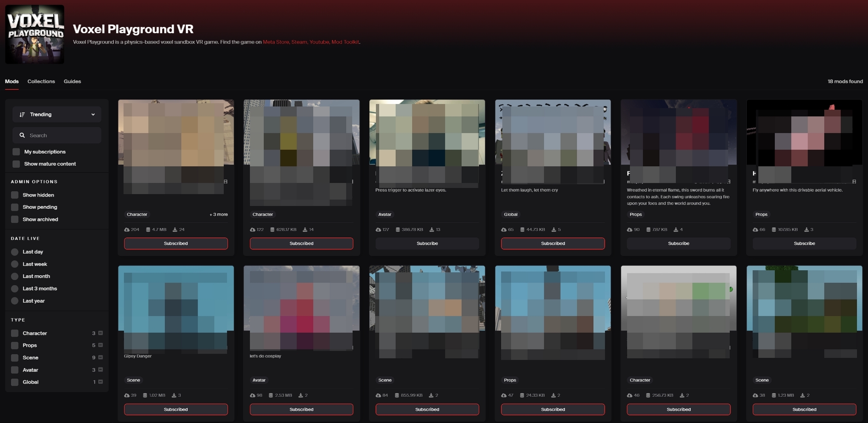Subscribe to the drivable aerial vehicle mod
Viewport: 868px width, 423px height.
tap(804, 244)
